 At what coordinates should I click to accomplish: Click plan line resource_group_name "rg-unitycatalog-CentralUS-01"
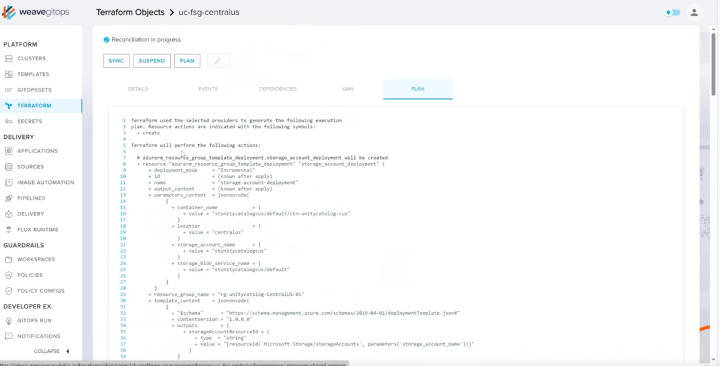(226, 294)
